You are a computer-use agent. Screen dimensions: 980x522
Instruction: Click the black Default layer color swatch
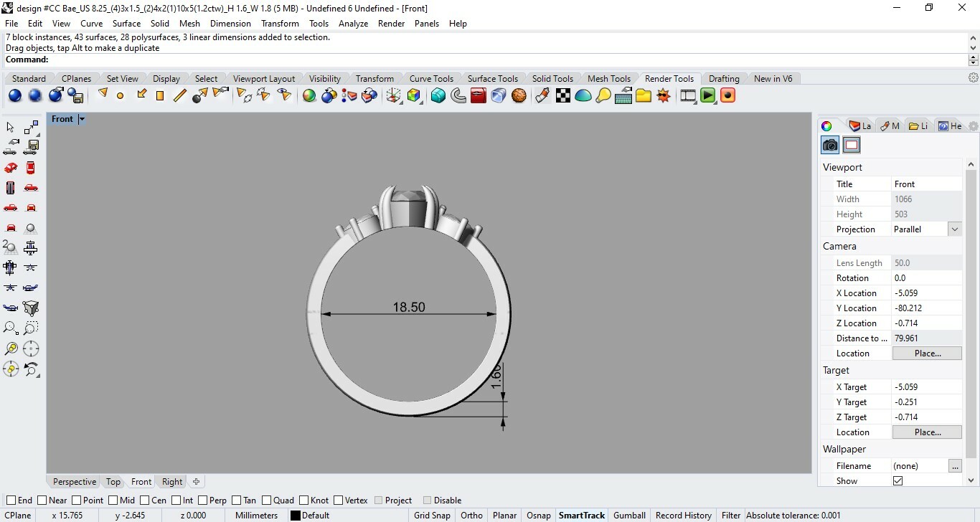click(295, 516)
